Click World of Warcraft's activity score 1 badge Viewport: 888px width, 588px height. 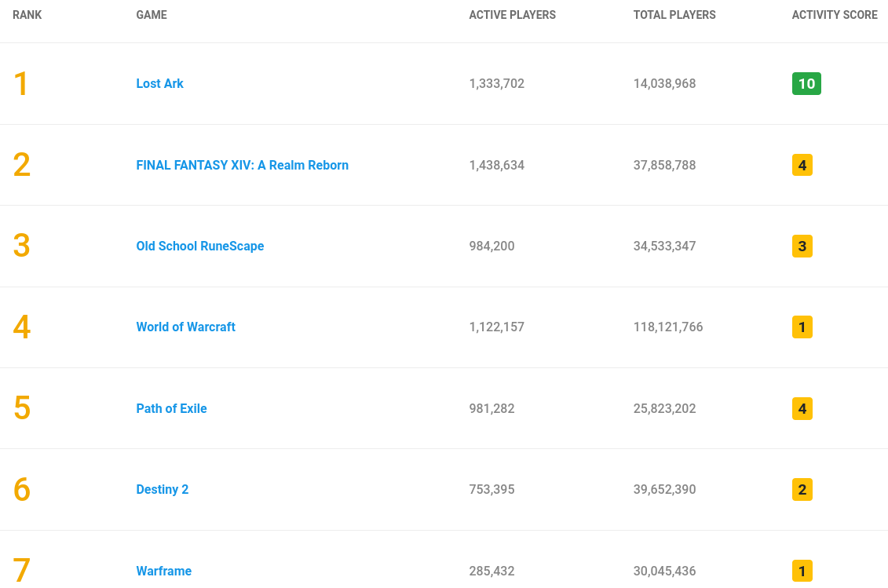(x=802, y=327)
